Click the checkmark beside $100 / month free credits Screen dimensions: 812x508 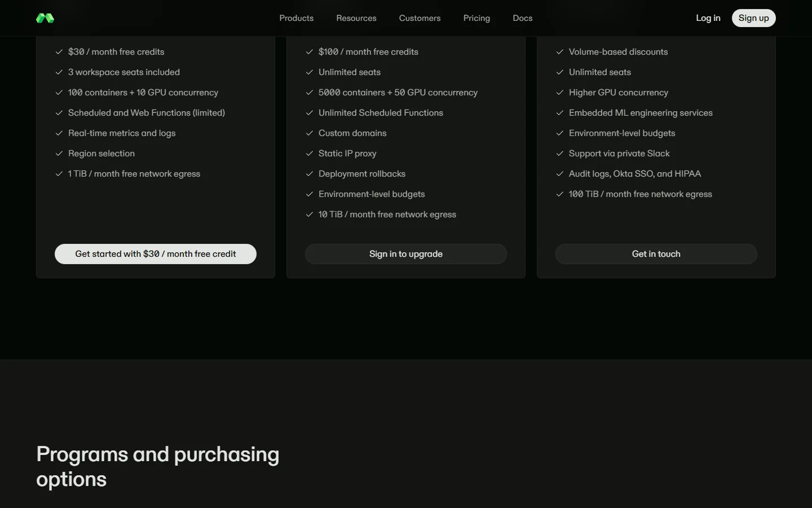pyautogui.click(x=309, y=52)
